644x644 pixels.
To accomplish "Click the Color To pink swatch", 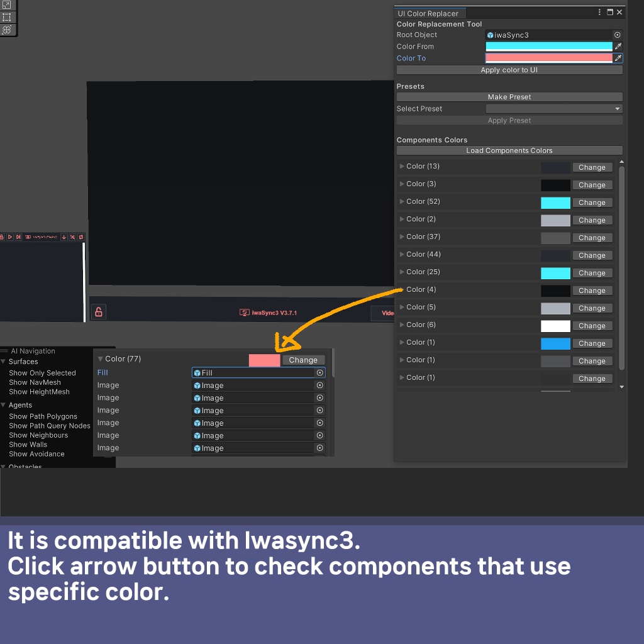I will tap(547, 58).
